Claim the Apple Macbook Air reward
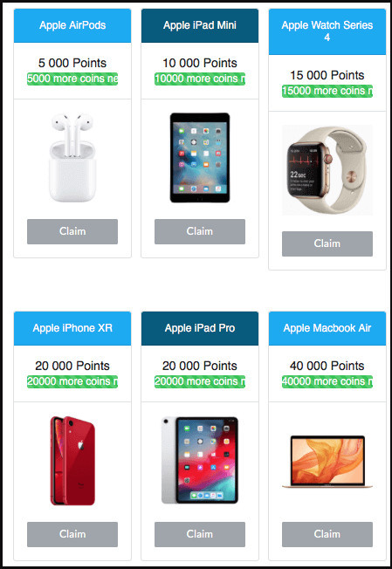This screenshot has height=569, width=392. [x=327, y=534]
